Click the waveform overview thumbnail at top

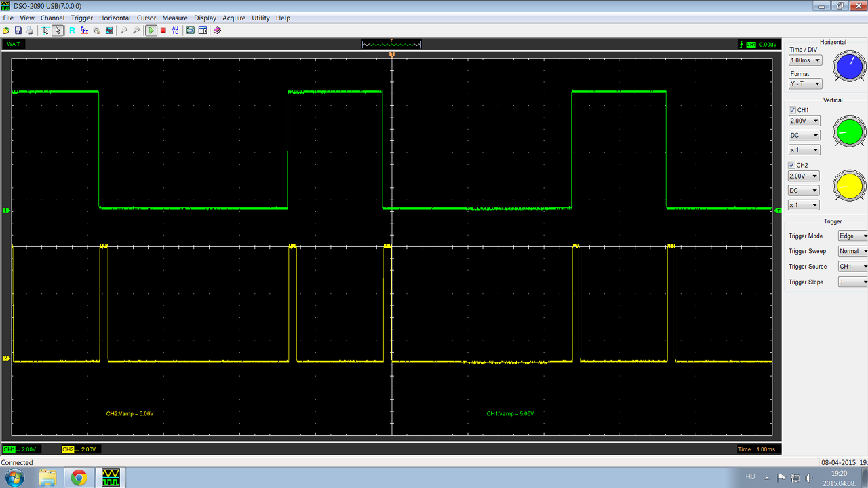(392, 44)
